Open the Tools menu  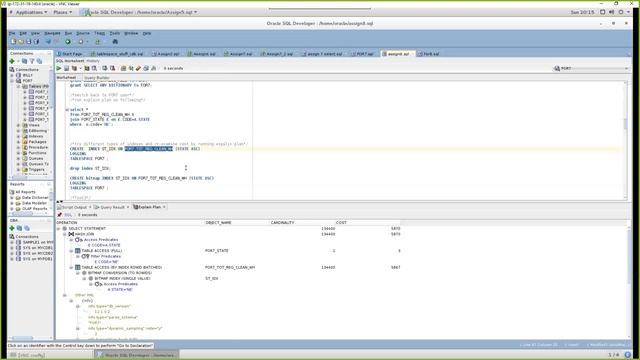[x=115, y=33]
